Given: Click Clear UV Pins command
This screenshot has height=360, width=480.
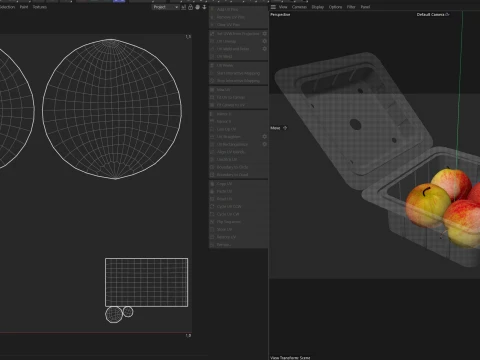Looking at the screenshot, I should click(x=238, y=25).
